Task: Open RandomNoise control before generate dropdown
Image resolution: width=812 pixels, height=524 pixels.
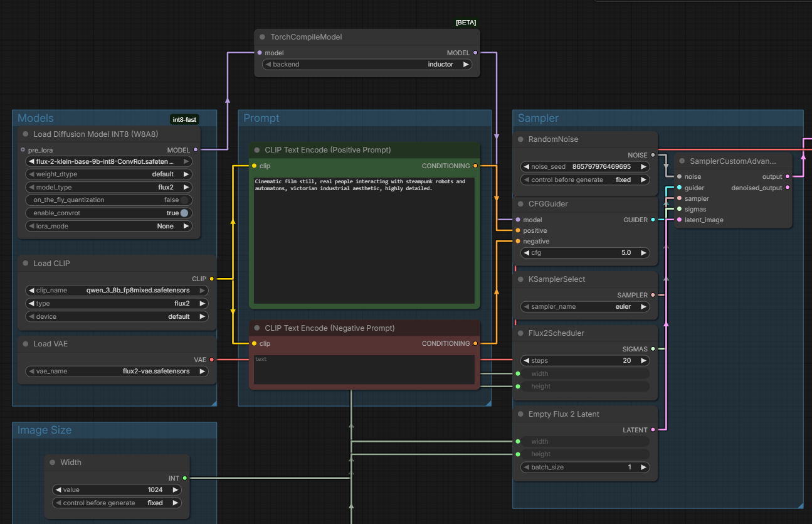Action: [x=585, y=179]
